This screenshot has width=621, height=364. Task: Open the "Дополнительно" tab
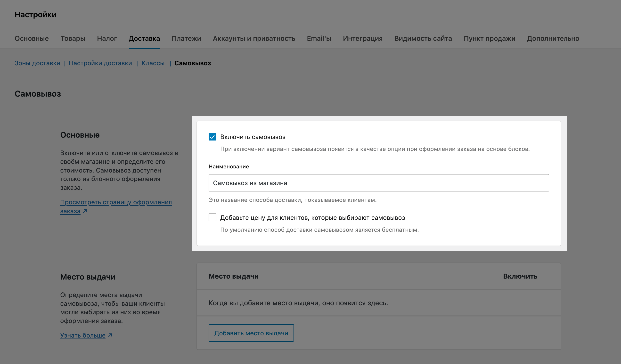tap(553, 38)
